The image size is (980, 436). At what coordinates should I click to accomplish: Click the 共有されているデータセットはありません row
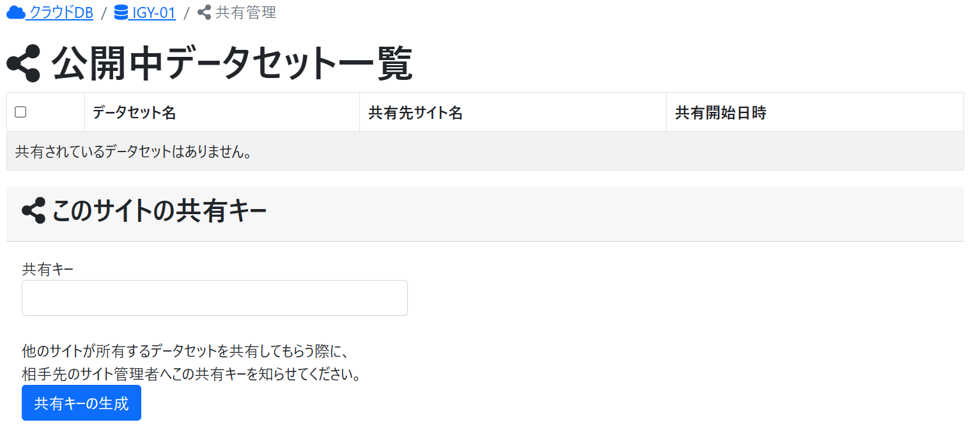click(133, 152)
